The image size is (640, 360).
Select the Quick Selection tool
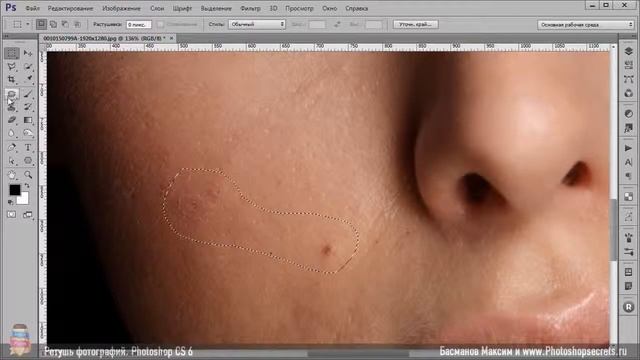point(28,67)
